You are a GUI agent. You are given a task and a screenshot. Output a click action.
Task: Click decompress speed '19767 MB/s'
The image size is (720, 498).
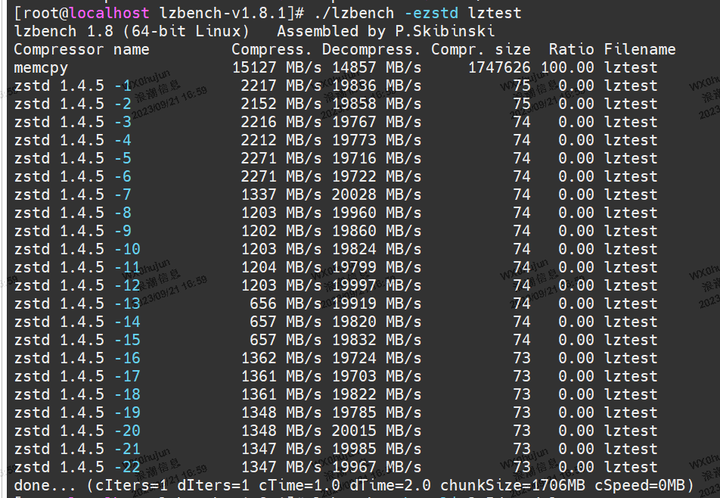pyautogui.click(x=377, y=122)
